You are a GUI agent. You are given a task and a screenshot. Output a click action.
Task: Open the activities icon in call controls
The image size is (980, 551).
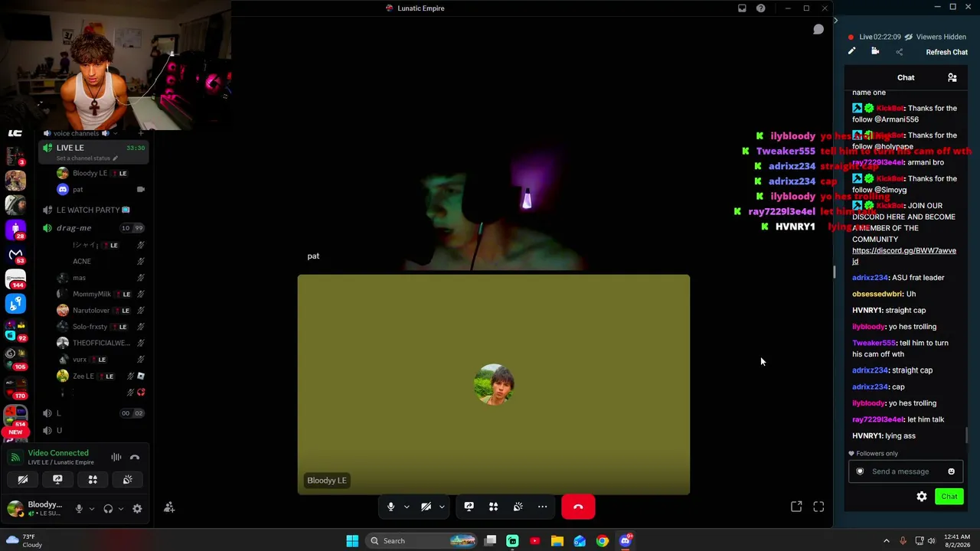click(x=493, y=507)
